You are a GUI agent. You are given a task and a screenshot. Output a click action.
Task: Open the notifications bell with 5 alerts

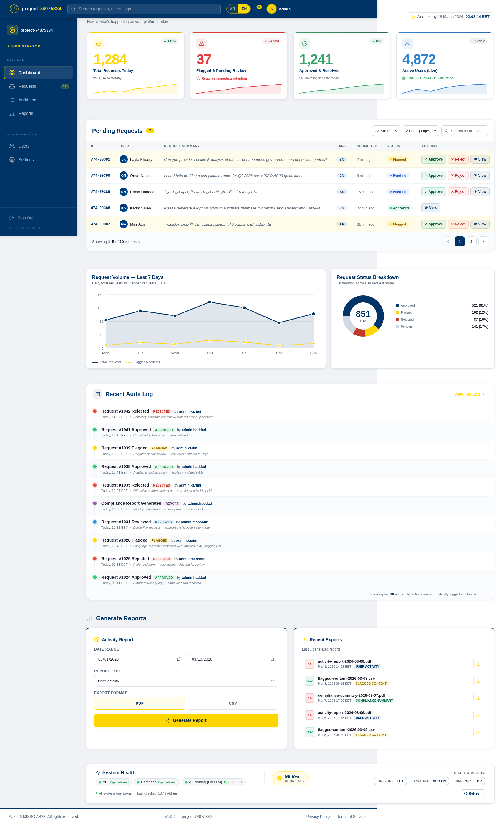click(257, 9)
